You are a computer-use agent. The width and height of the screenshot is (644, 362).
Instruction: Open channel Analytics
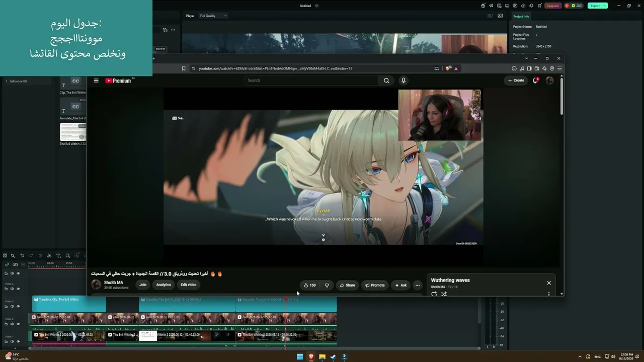164,285
